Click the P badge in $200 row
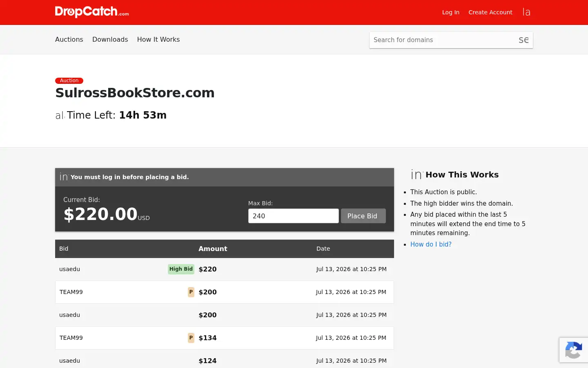 (191, 292)
